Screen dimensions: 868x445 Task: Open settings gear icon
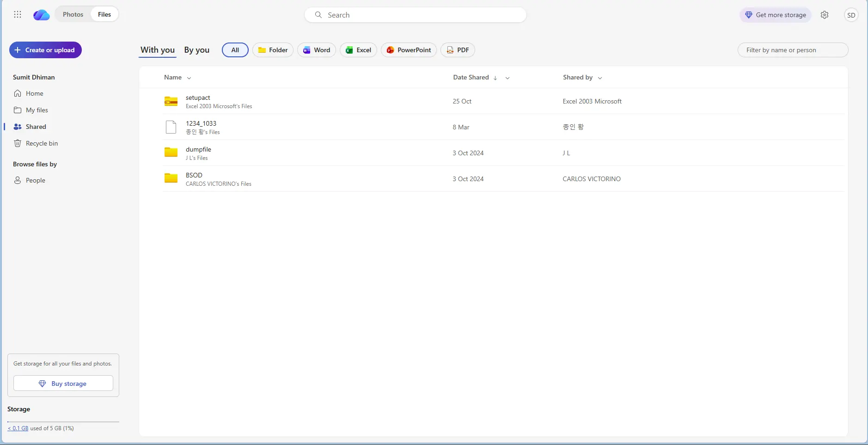[x=825, y=15]
